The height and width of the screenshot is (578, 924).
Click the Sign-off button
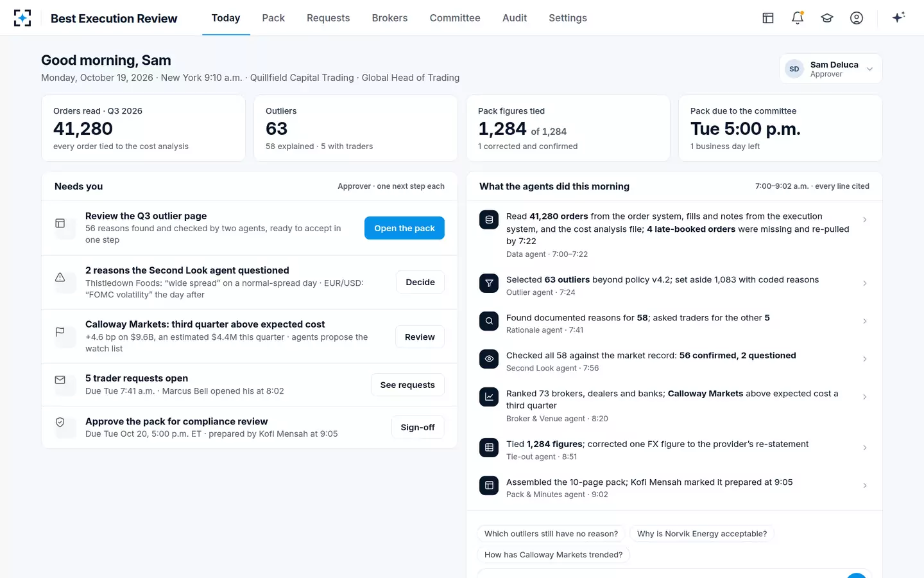point(418,427)
